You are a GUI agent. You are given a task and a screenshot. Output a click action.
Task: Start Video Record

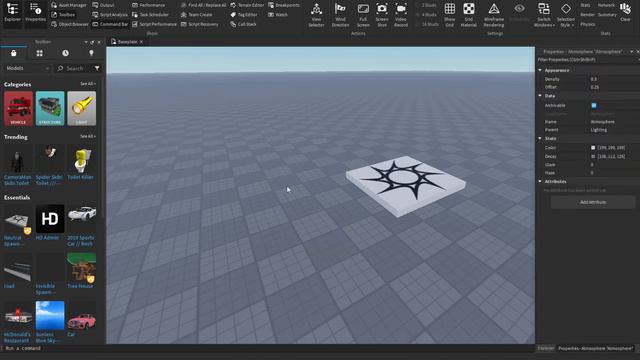[x=401, y=15]
